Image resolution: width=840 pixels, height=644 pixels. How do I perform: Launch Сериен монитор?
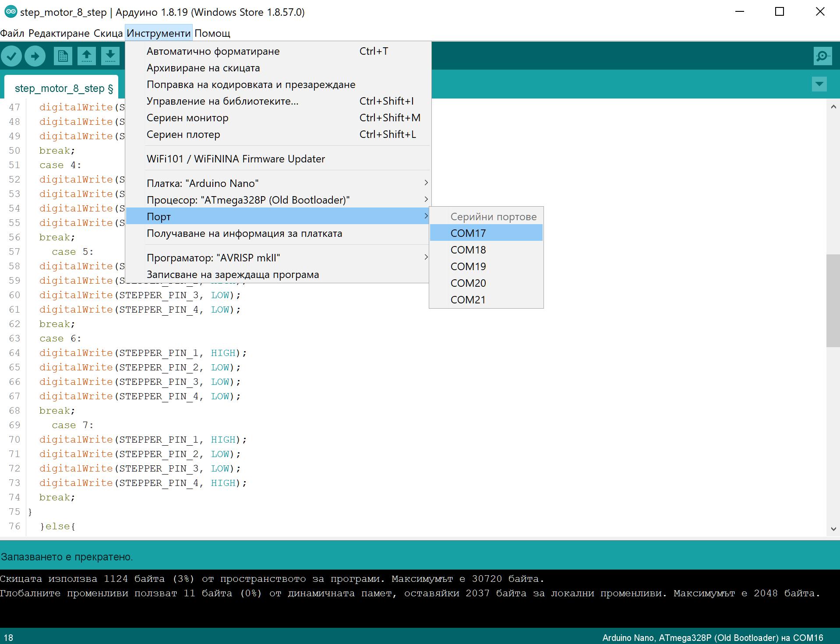[277, 118]
